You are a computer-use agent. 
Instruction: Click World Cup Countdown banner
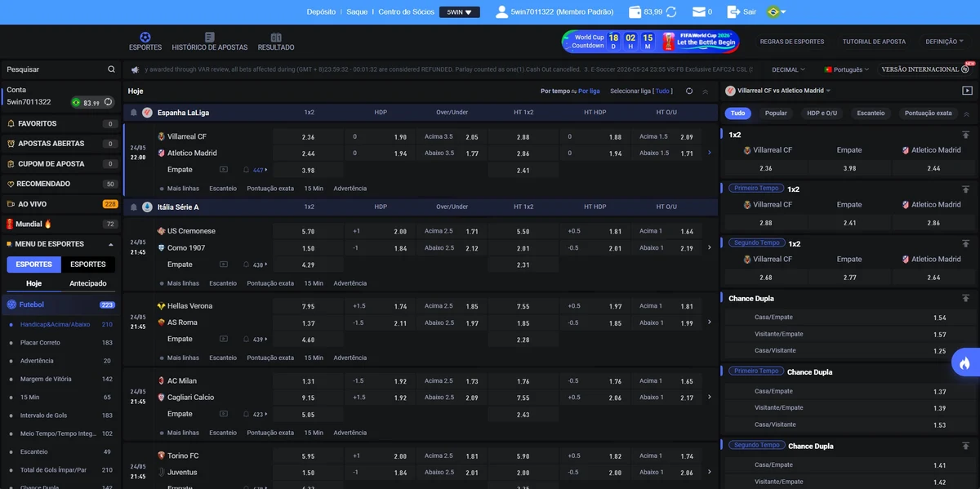tap(651, 41)
